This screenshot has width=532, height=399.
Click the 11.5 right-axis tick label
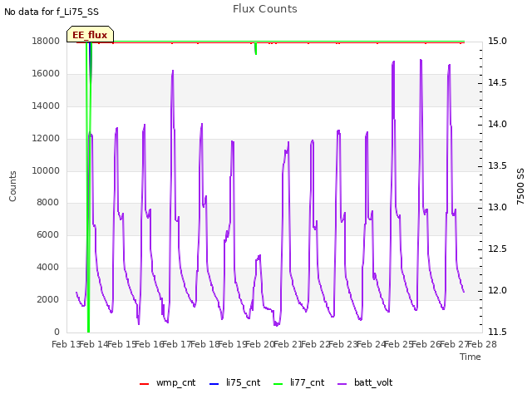497,332
